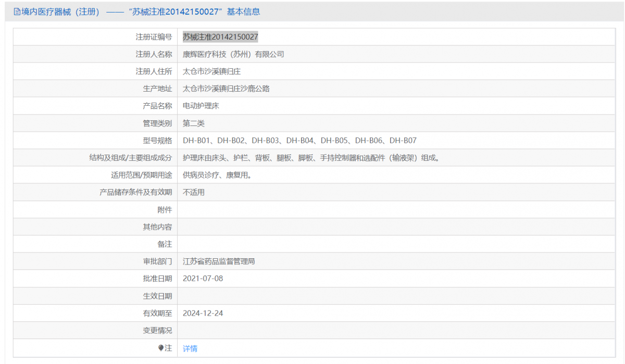The width and height of the screenshot is (625, 364).
Task: Select the composition text 护理床由床头、护栏…组成
Action: tap(311, 158)
